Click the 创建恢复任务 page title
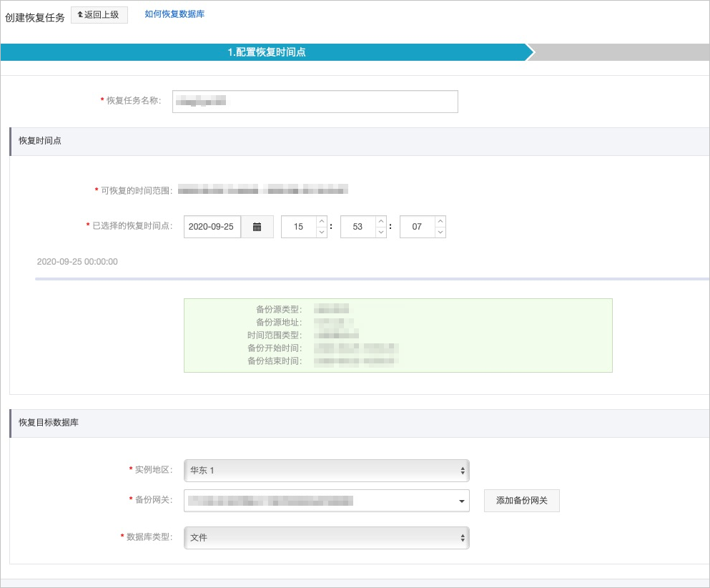The height and width of the screenshot is (588, 710). point(35,17)
